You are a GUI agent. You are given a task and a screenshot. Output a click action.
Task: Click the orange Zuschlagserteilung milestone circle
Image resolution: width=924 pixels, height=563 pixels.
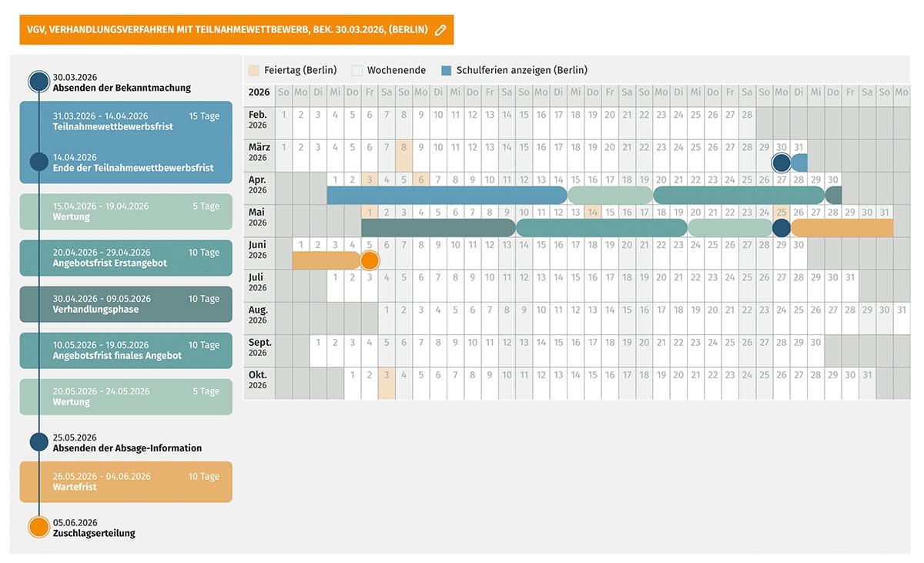coord(38,528)
